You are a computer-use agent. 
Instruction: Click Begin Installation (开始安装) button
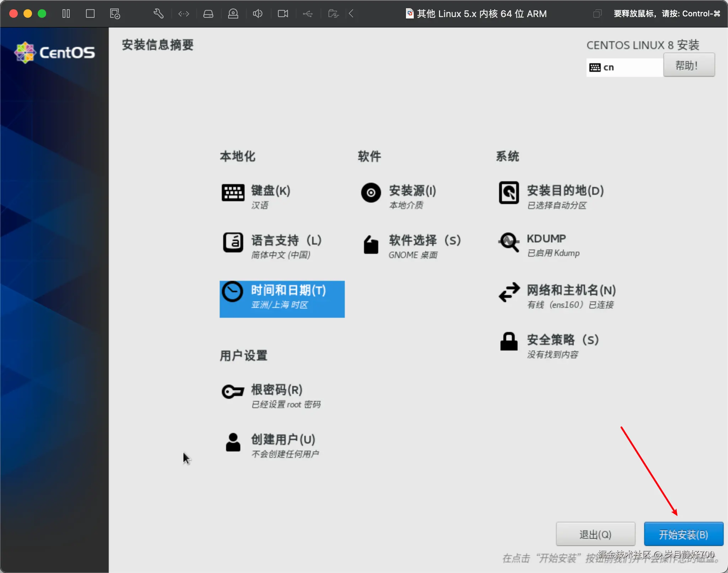point(683,534)
